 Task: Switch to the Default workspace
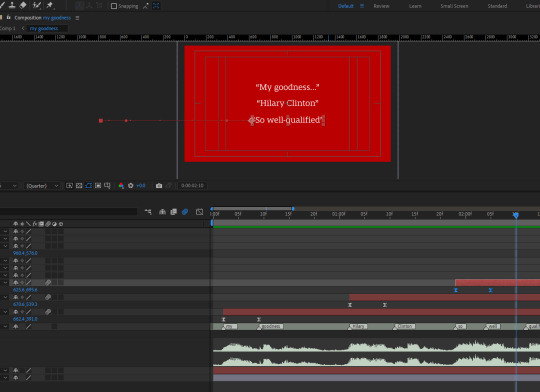click(x=345, y=6)
